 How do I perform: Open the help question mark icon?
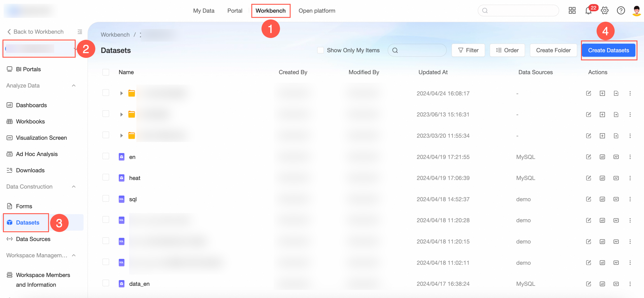tap(621, 11)
